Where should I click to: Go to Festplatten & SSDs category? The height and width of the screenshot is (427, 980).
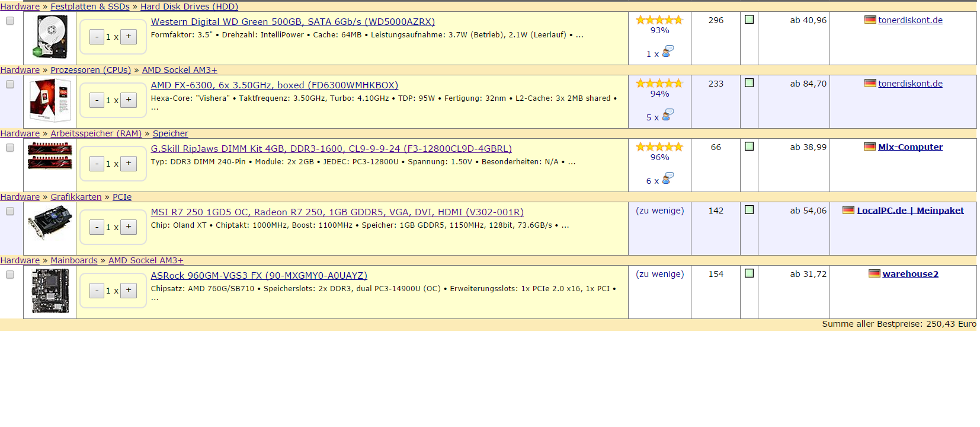coord(90,7)
